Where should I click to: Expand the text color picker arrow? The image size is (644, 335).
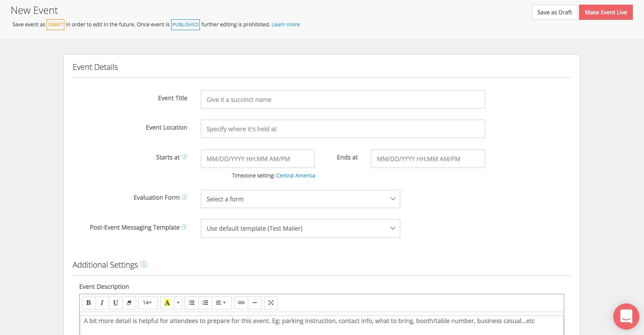coord(178,303)
